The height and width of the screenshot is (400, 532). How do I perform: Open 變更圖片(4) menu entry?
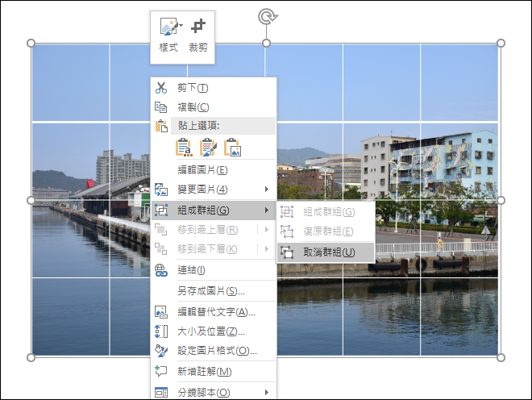[214, 190]
